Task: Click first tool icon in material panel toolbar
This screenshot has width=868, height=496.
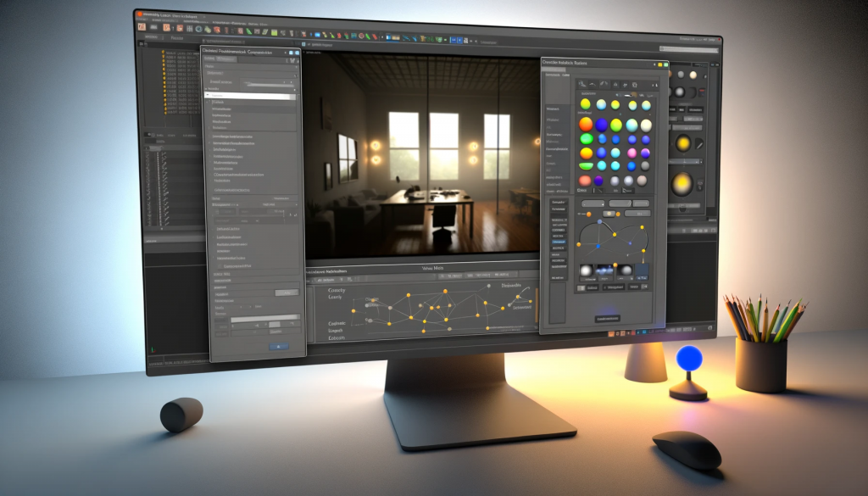Action: pyautogui.click(x=583, y=84)
